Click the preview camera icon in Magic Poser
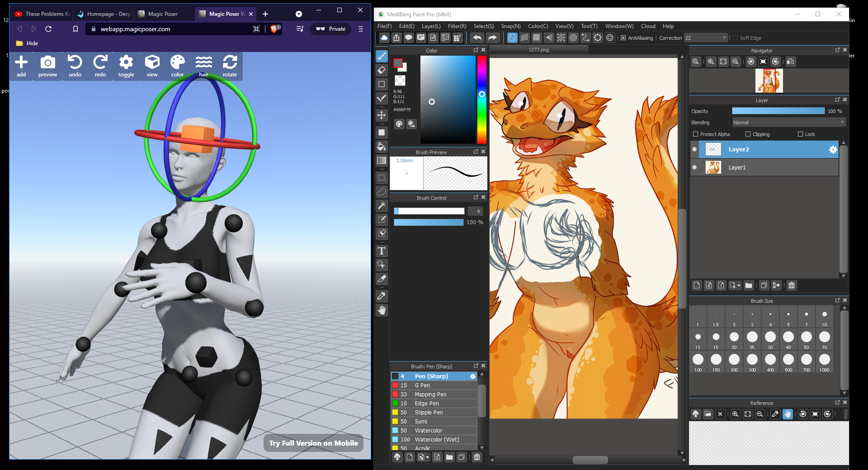The width and height of the screenshot is (868, 470). (47, 66)
